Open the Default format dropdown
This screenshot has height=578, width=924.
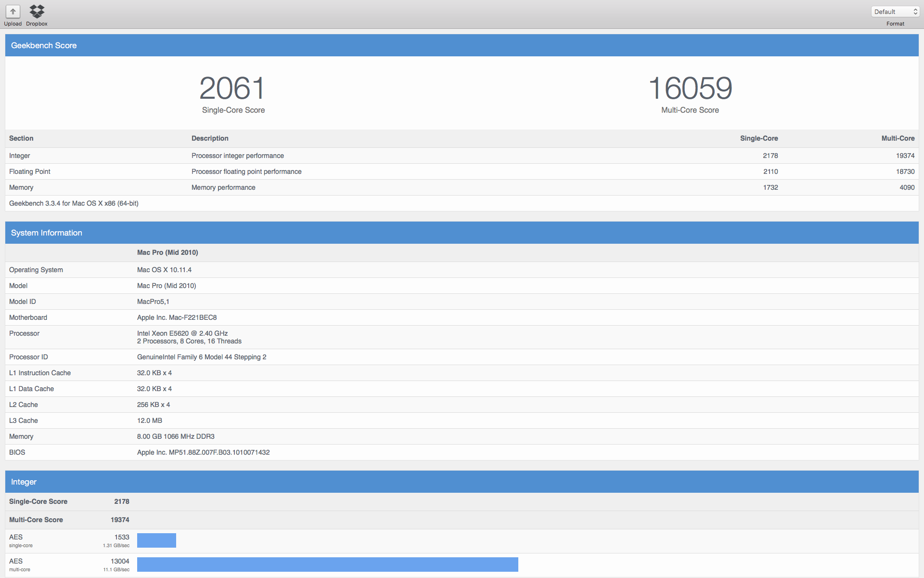click(x=895, y=12)
